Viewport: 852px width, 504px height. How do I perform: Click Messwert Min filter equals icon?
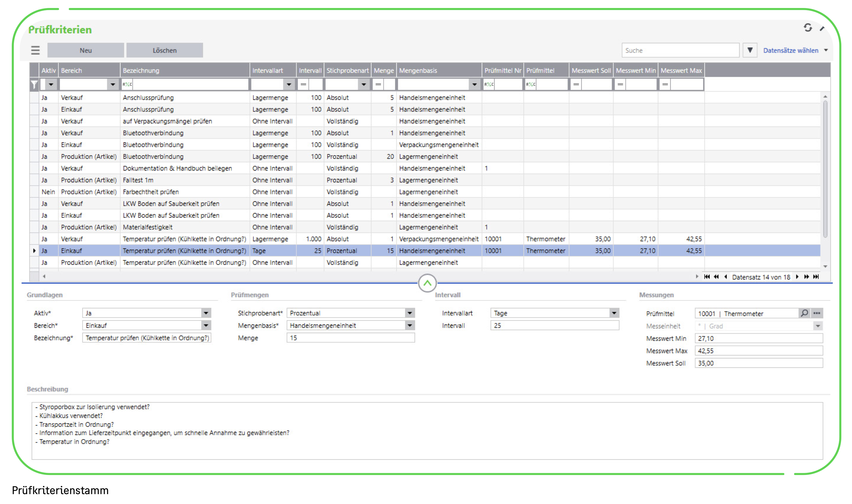point(620,84)
